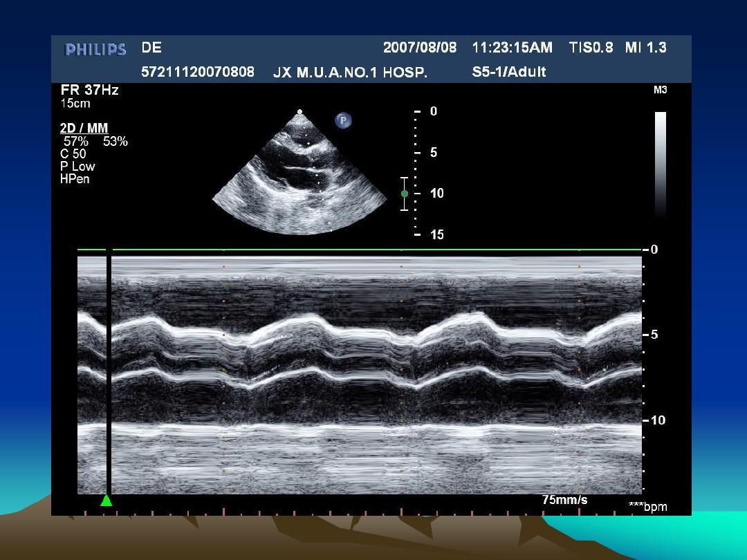Click the '10' mark on the 2D depth scale

tap(437, 194)
